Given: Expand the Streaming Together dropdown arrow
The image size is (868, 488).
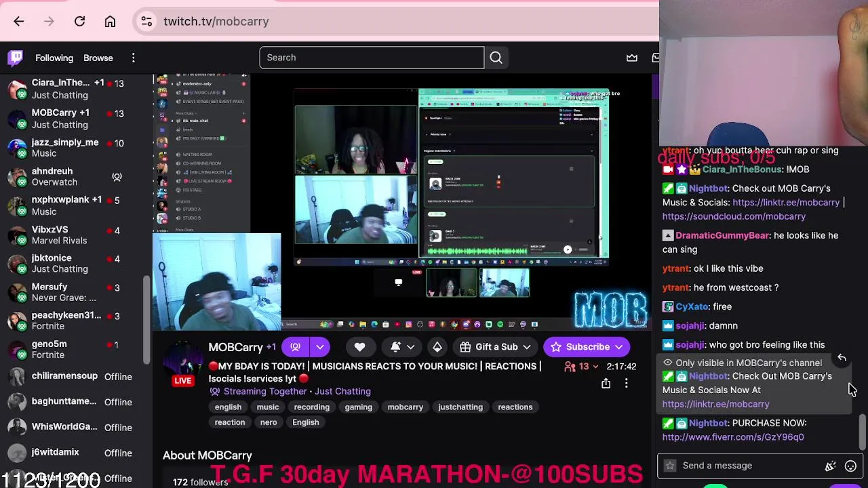Looking at the screenshot, I should tap(319, 347).
